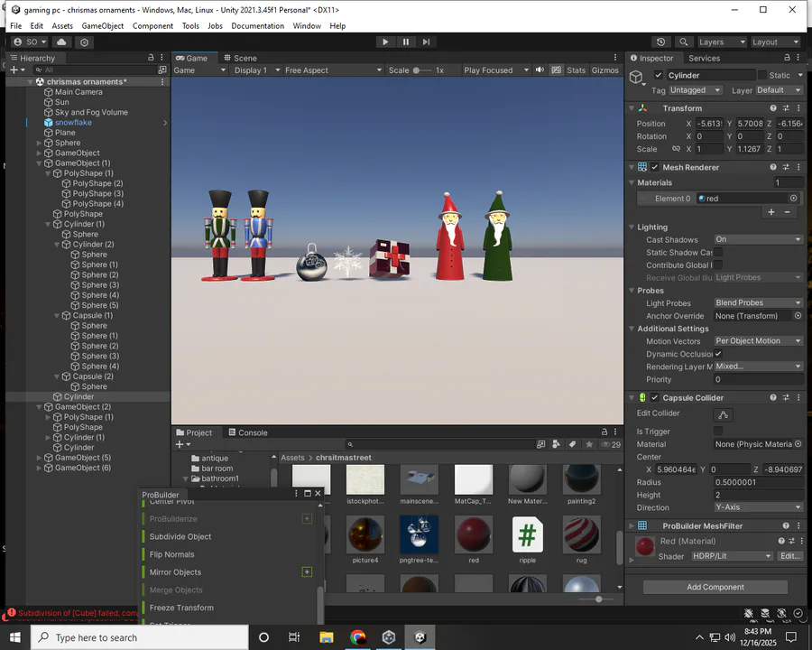The height and width of the screenshot is (650, 812).
Task: Open the cloud services icon
Action: pos(61,42)
